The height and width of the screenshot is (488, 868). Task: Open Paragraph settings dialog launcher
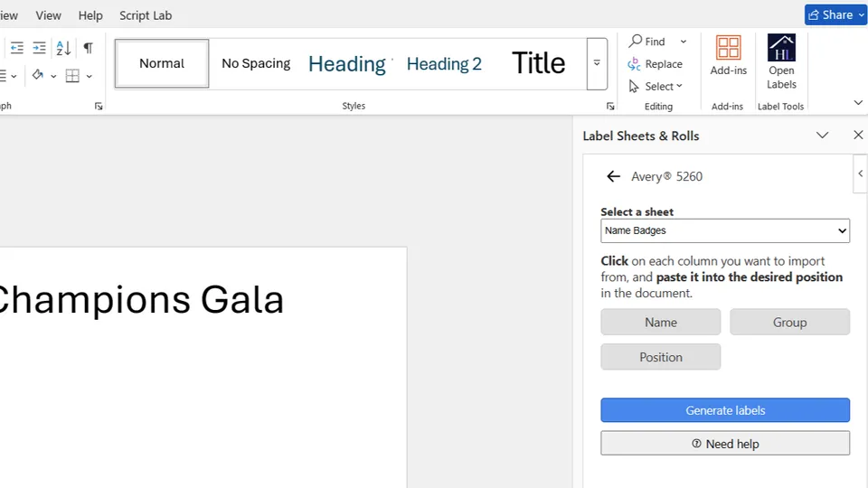pyautogui.click(x=99, y=107)
